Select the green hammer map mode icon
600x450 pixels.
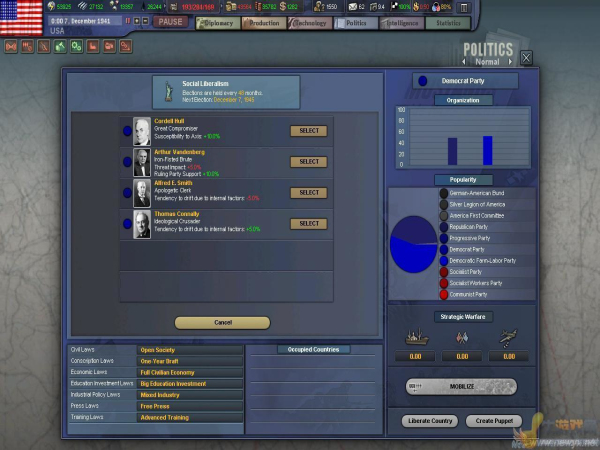60,47
